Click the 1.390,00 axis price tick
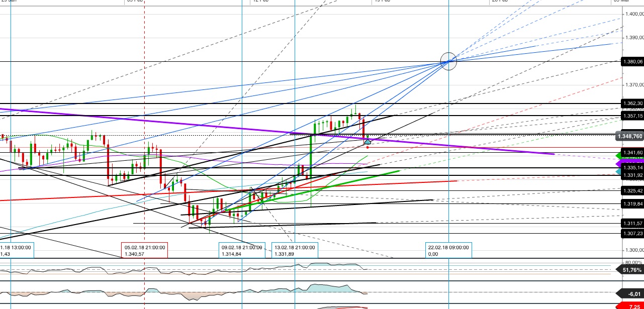The width and height of the screenshot is (644, 309). coord(633,38)
